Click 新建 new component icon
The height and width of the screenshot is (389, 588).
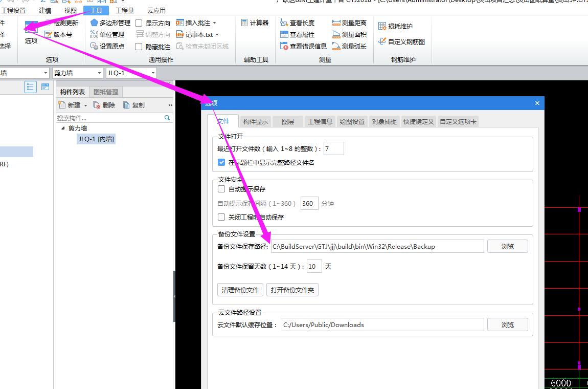click(x=62, y=105)
